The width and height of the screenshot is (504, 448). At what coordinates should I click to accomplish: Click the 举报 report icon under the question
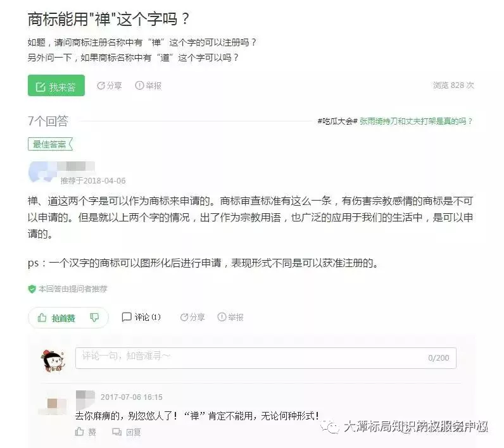tap(139, 85)
